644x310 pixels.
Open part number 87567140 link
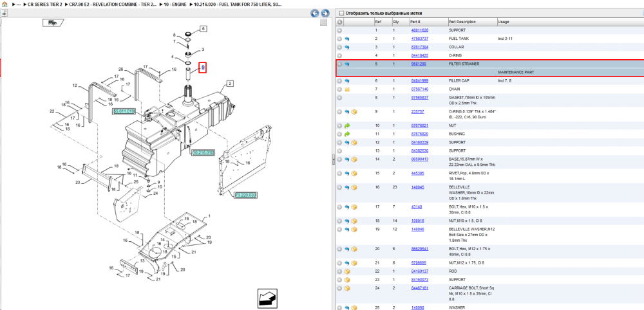point(420,89)
